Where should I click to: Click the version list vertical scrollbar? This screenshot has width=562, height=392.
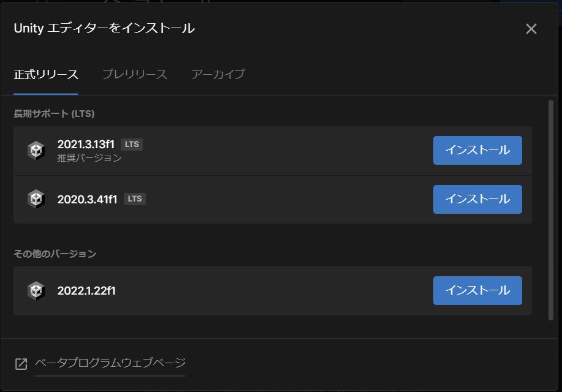click(x=551, y=210)
